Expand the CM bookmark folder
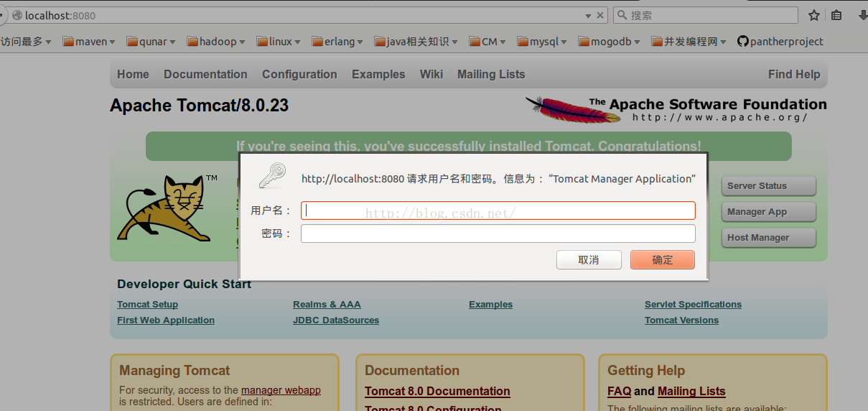Viewport: 868px width, 411px height. 487,42
